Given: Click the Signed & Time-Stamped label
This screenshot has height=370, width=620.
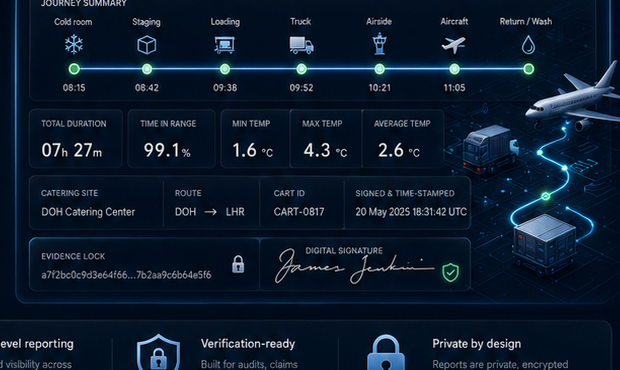Looking at the screenshot, I should (405, 193).
